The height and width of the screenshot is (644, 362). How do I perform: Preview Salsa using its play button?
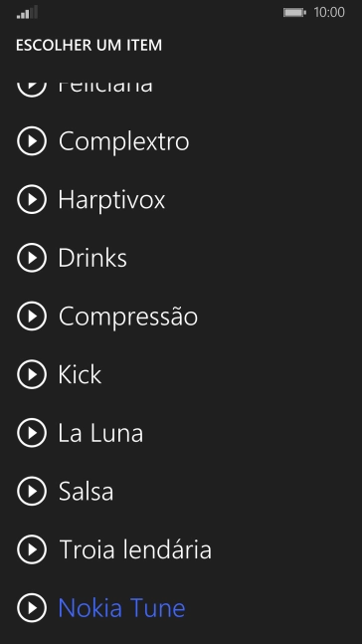point(32,491)
